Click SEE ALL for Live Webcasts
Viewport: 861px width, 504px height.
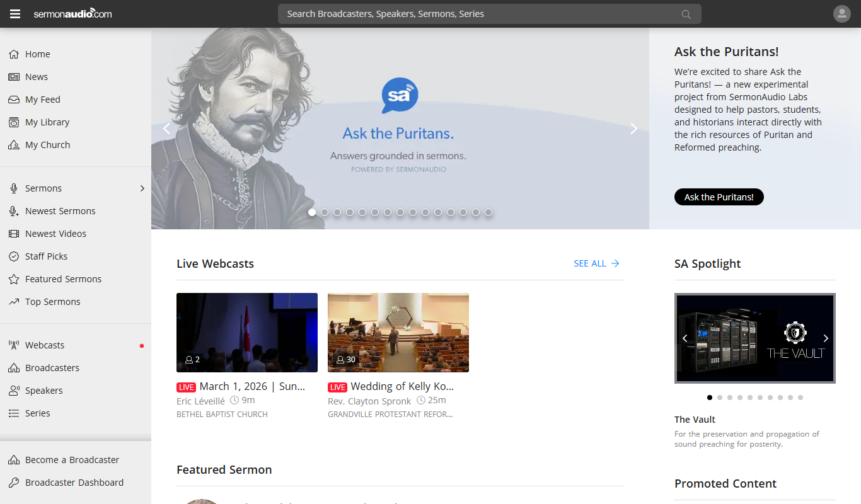click(x=596, y=263)
